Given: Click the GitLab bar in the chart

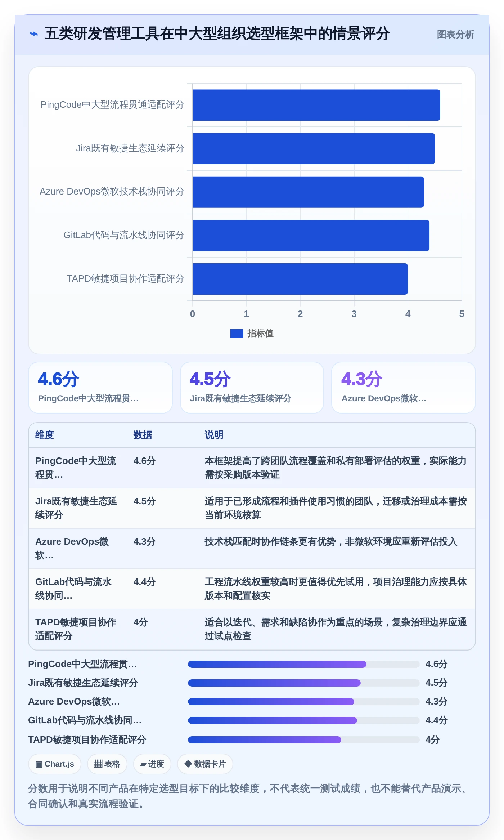Looking at the screenshot, I should click(x=311, y=236).
